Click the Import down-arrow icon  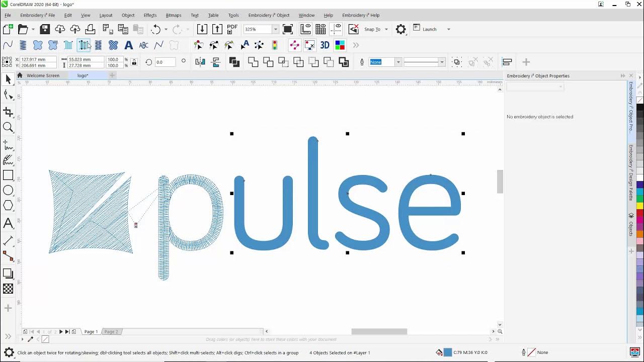click(202, 29)
